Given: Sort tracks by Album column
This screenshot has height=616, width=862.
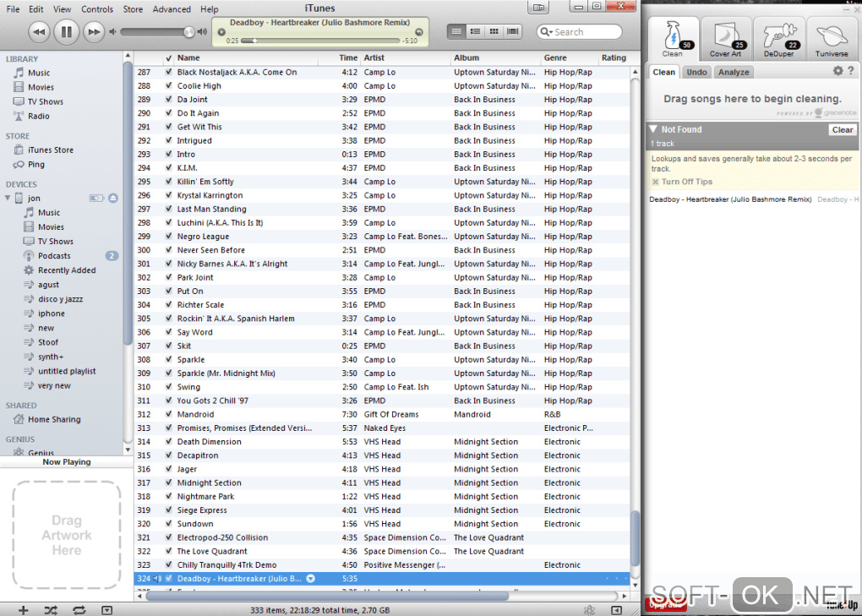Looking at the screenshot, I should (x=495, y=57).
